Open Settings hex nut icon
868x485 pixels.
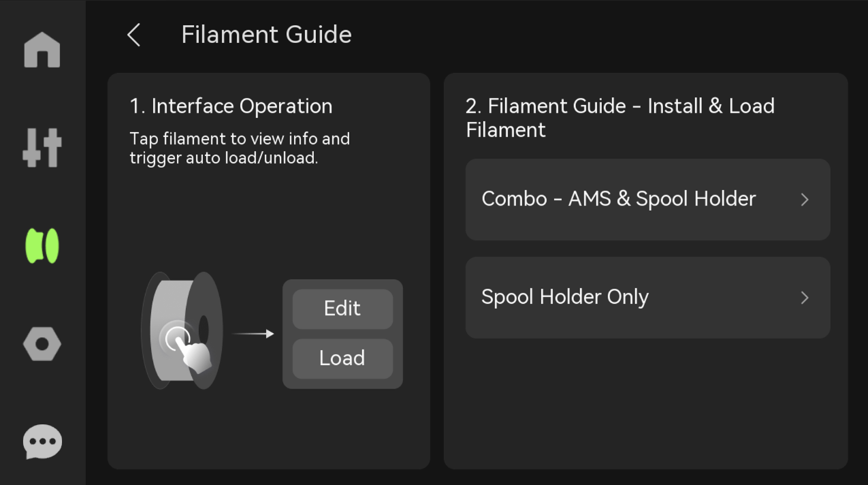click(42, 344)
